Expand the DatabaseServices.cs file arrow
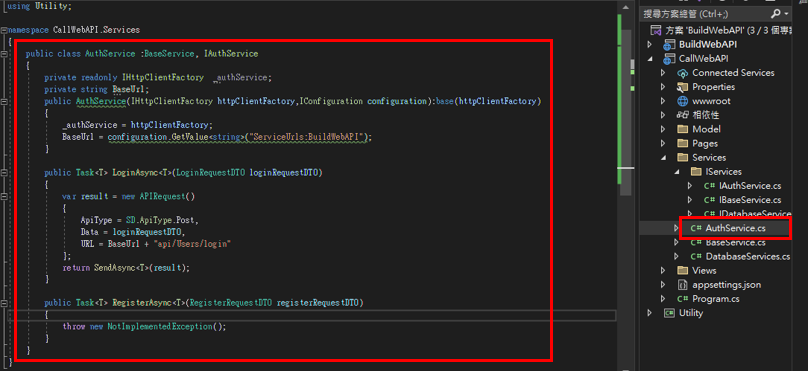This screenshot has height=371, width=808. click(677, 256)
